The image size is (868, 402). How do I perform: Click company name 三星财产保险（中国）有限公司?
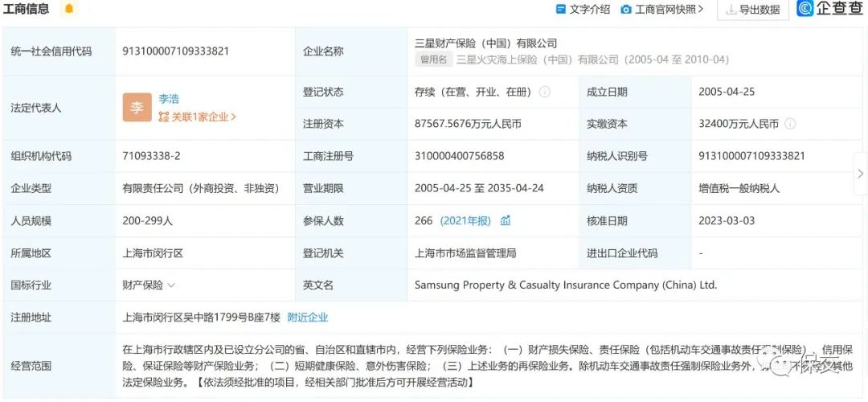[x=485, y=43]
